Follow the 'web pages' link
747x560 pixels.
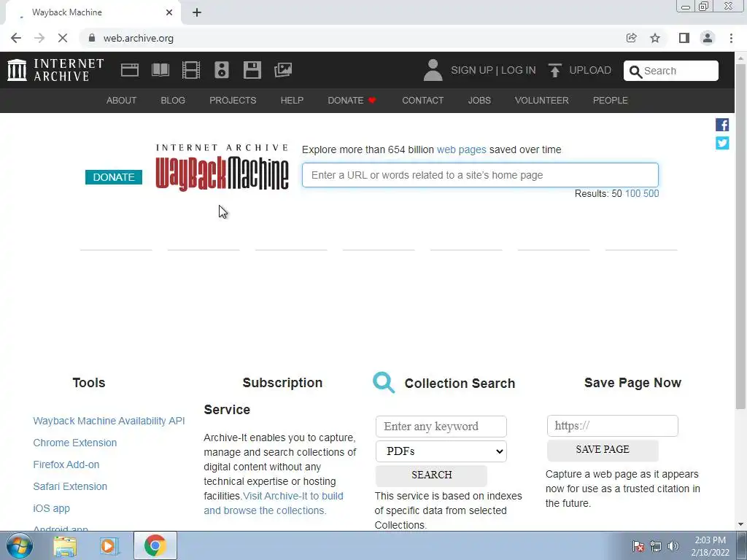click(x=461, y=149)
